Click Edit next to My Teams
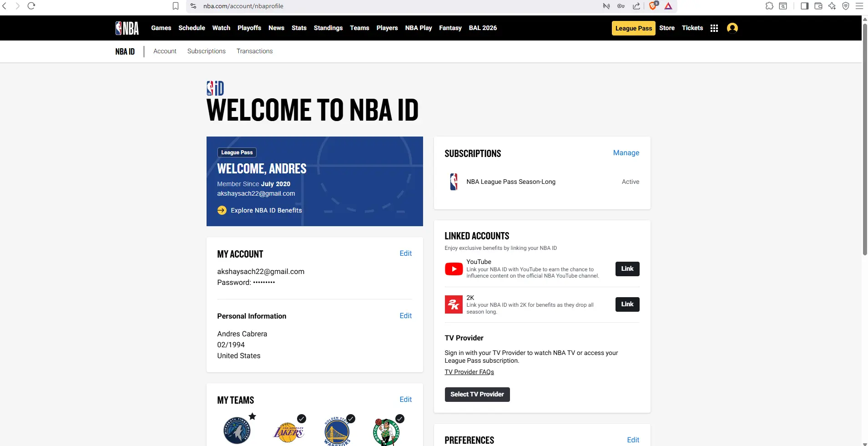The width and height of the screenshot is (868, 446). click(406, 400)
